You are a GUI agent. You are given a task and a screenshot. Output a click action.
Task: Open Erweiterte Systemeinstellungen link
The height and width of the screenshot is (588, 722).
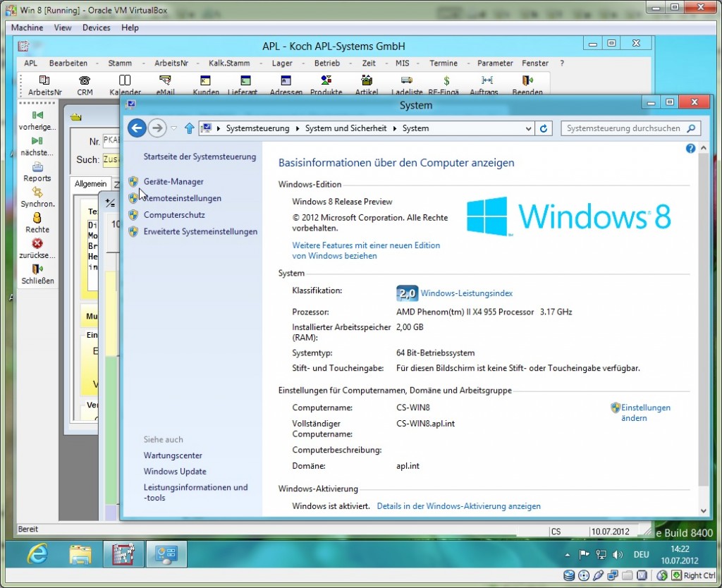200,231
